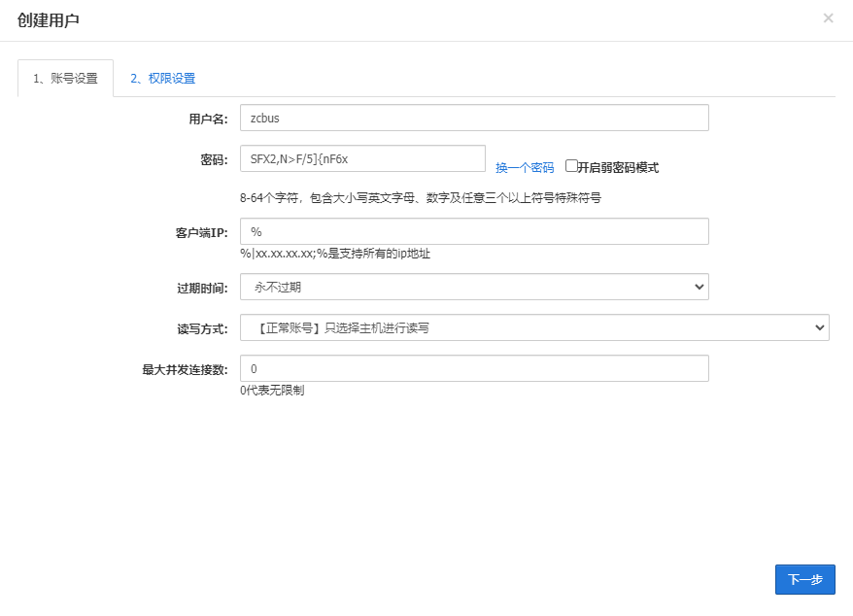Click the 过期时间 label
Viewport: 853px width, 616px height.
click(201, 288)
